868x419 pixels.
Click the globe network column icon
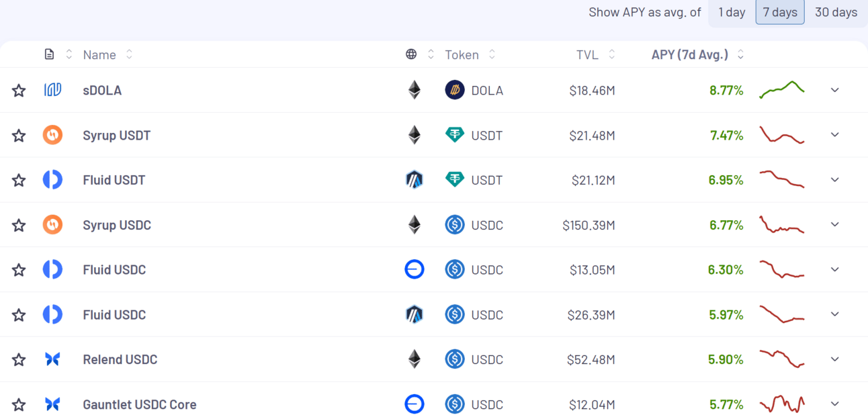click(411, 54)
